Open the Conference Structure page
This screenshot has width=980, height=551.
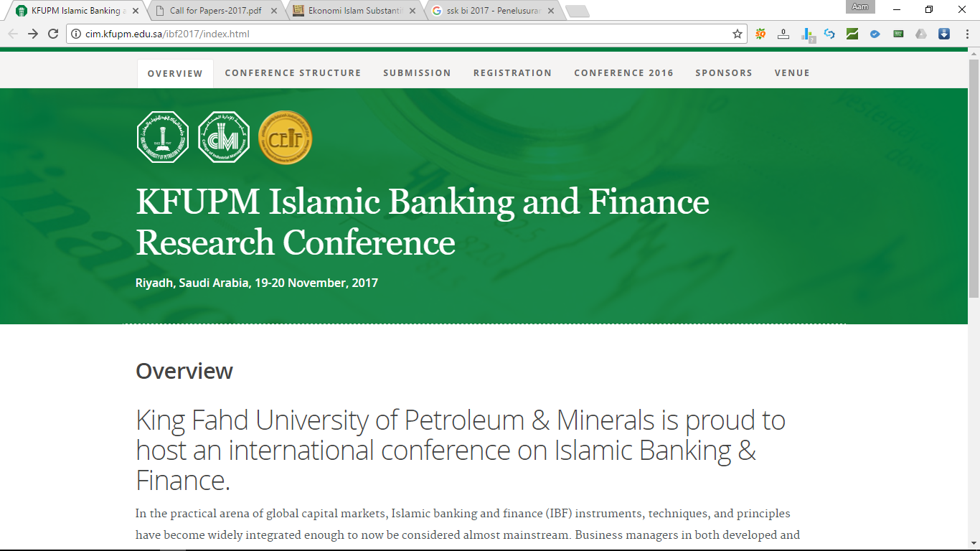click(x=293, y=73)
